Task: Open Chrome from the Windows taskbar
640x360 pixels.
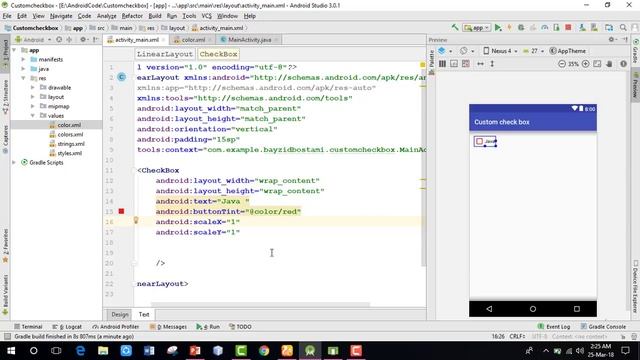Action: click(x=264, y=351)
